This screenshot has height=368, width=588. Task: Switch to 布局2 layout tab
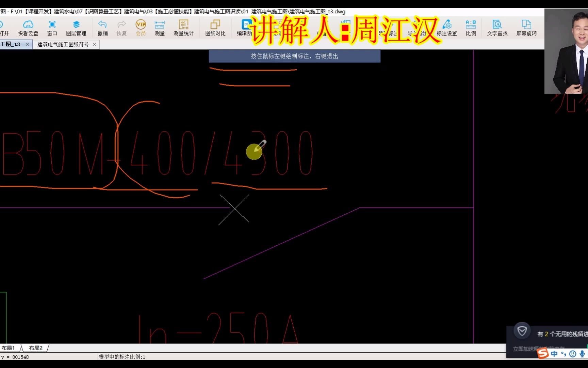point(36,348)
